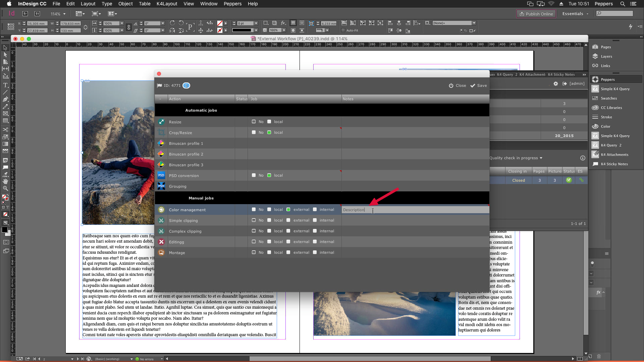This screenshot has width=644, height=362.
Task: Toggle 'external' for Color management
Action: pos(288,209)
